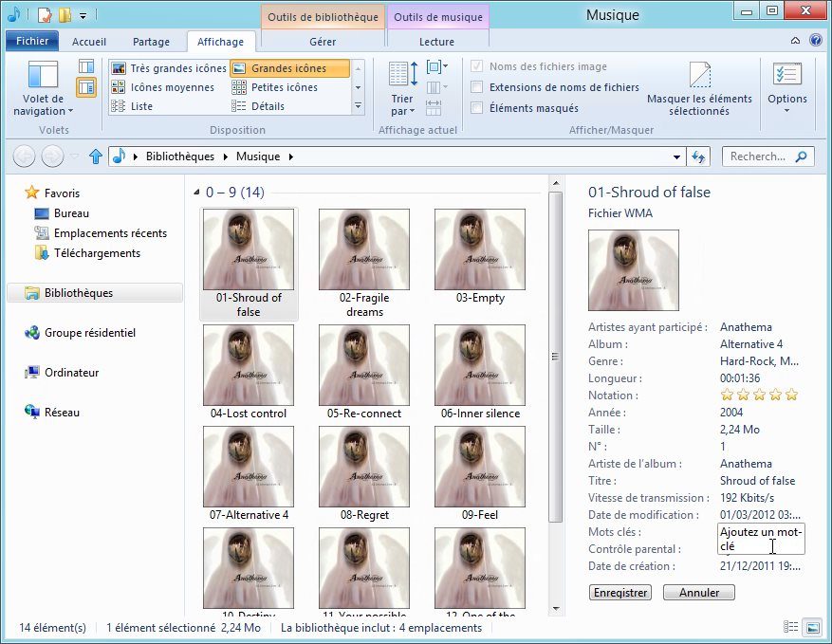Viewport: 832px width, 644px height.
Task: Open the Volet de navigation menu
Action: pyautogui.click(x=44, y=90)
